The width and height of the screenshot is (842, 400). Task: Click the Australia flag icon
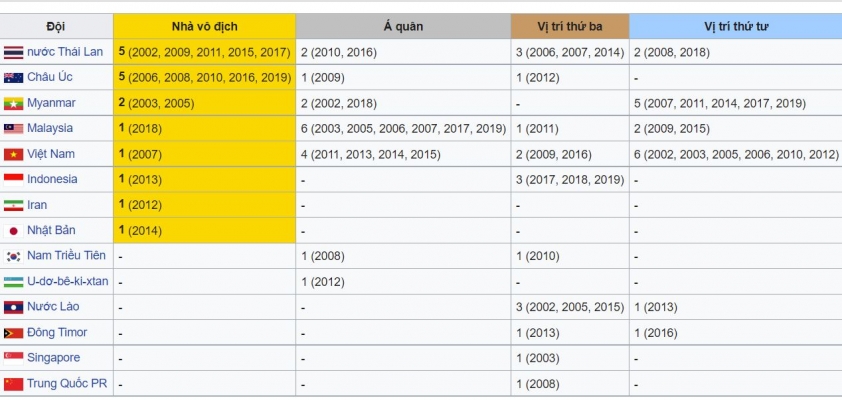click(x=13, y=78)
